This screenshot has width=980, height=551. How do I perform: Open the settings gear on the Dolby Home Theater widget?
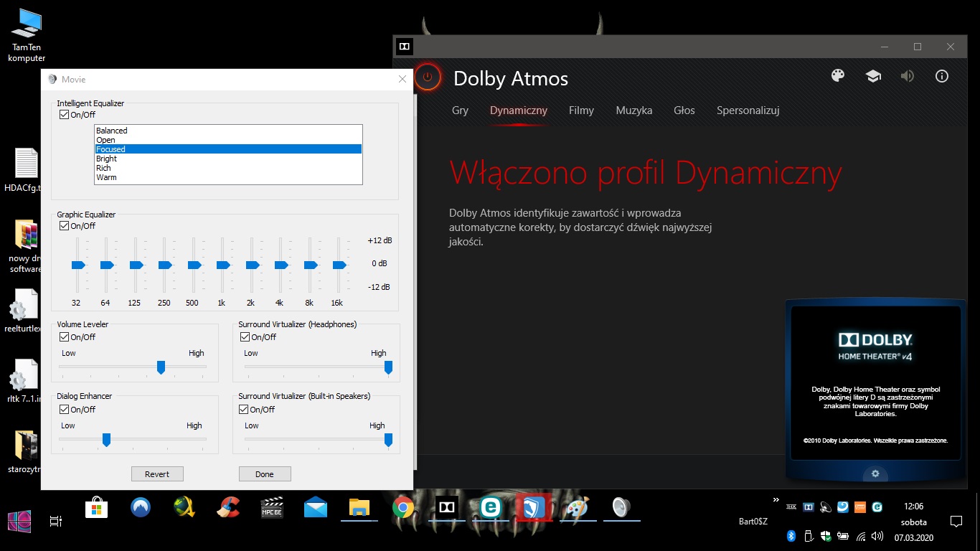point(875,474)
